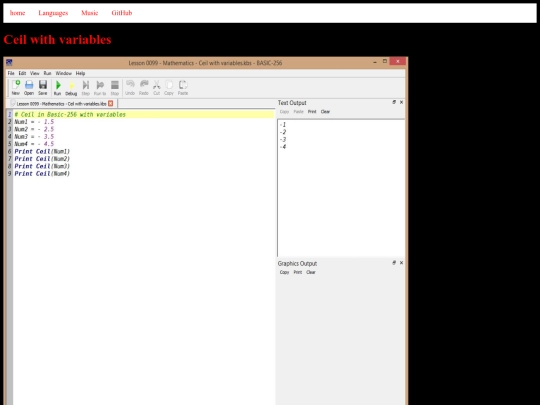Click Paste in Text Output panel
The height and width of the screenshot is (405, 540).
(x=299, y=112)
